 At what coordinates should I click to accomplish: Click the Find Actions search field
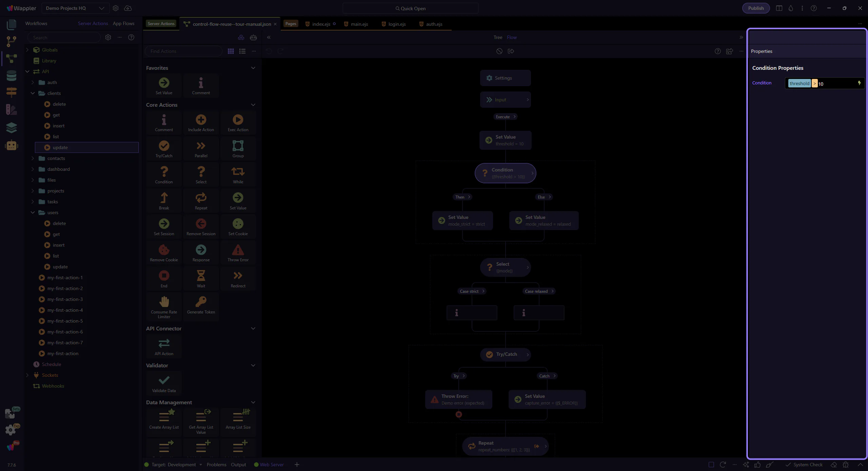pyautogui.click(x=183, y=51)
